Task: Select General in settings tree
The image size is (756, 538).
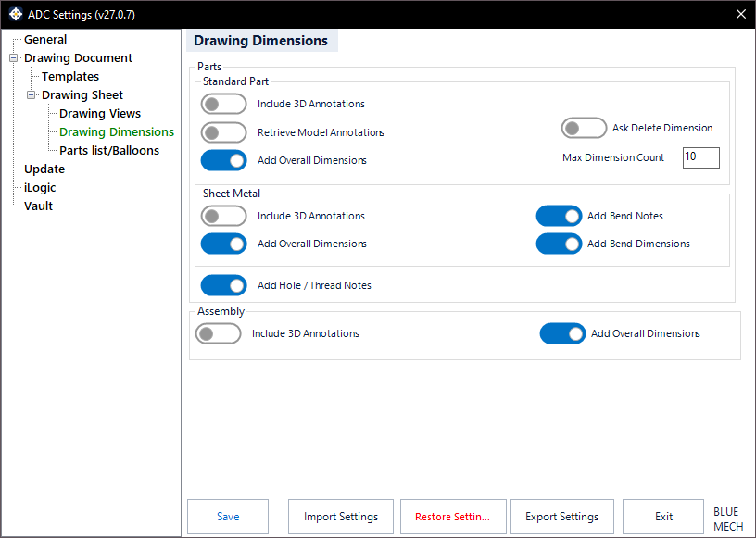Action: pyautogui.click(x=45, y=40)
